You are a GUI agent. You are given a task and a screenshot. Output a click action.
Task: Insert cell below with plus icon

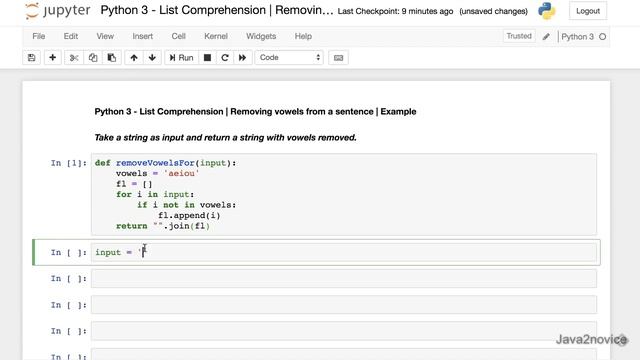tap(52, 58)
